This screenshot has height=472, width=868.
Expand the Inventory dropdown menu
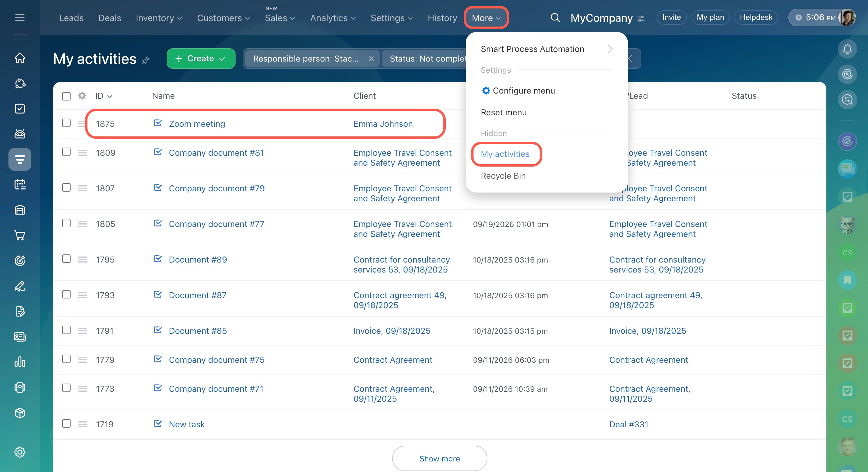tap(159, 18)
